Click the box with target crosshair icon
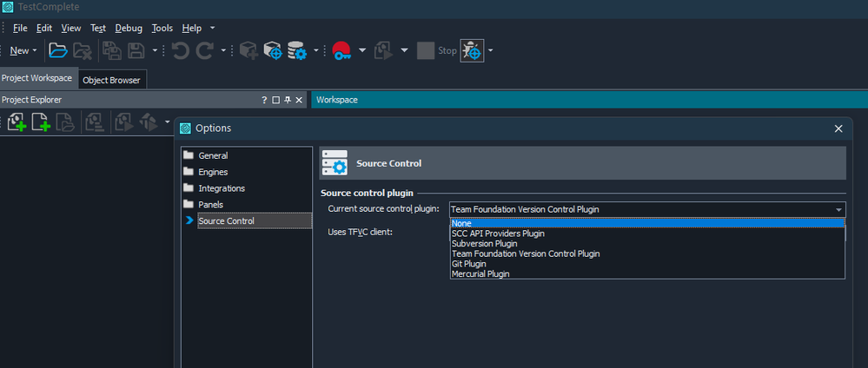Screen dimensions: 868x368 (273, 50)
